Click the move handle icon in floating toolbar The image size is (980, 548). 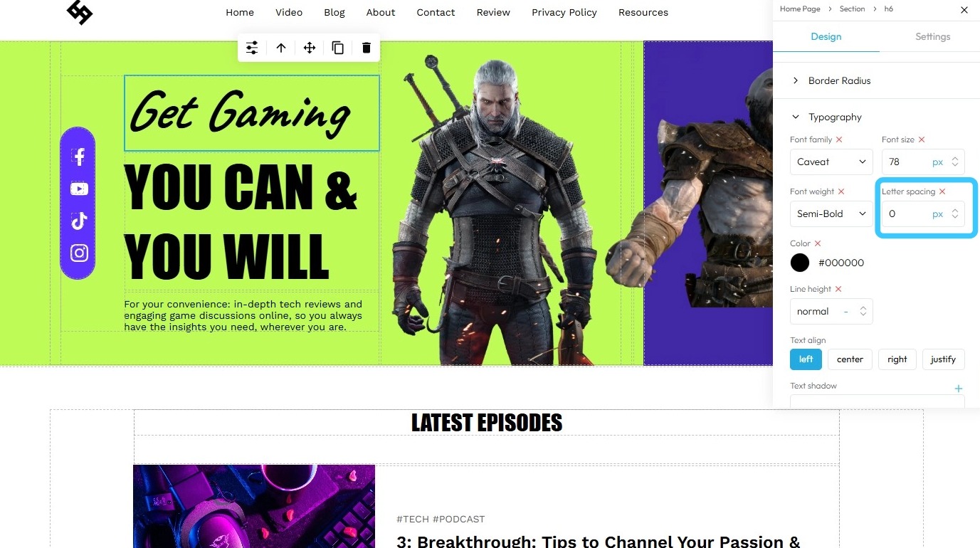pos(310,48)
